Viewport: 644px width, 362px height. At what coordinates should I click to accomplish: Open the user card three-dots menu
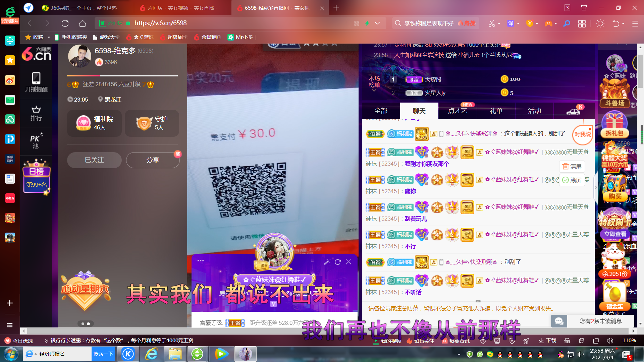(x=201, y=260)
